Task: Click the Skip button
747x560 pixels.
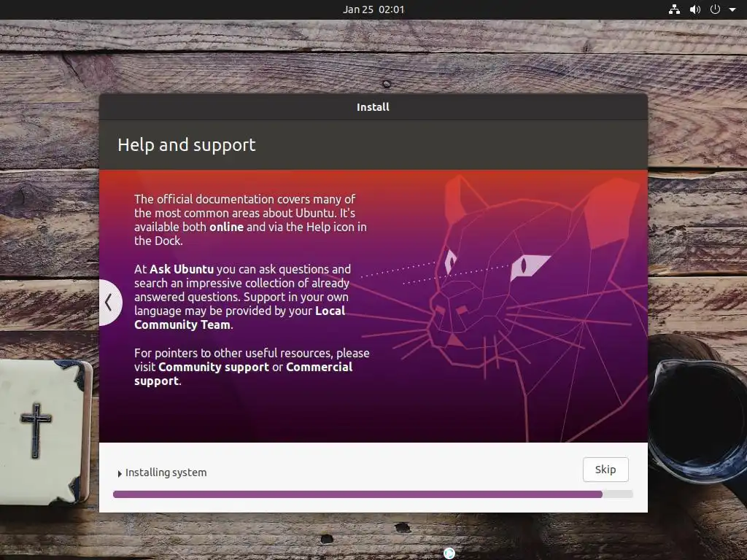Action: (x=605, y=470)
